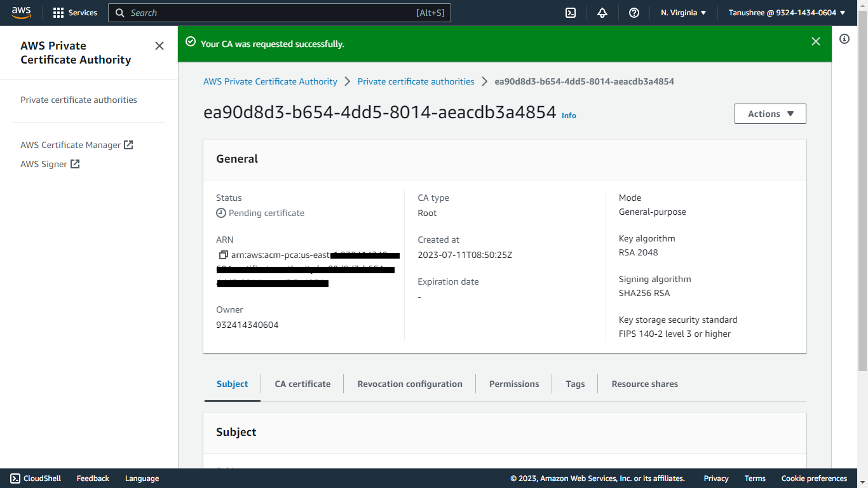Click the Subject section heading
The width and height of the screenshot is (868, 488).
(236, 432)
